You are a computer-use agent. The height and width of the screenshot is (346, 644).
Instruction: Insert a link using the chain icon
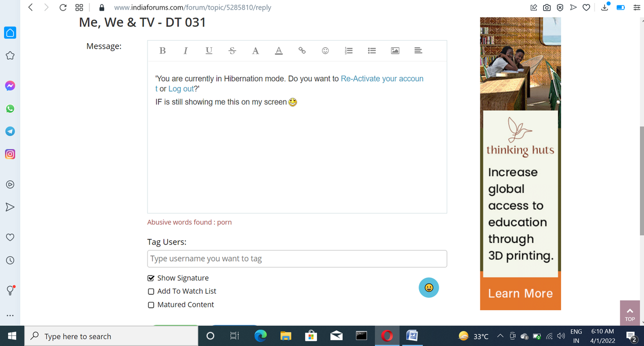coord(302,51)
